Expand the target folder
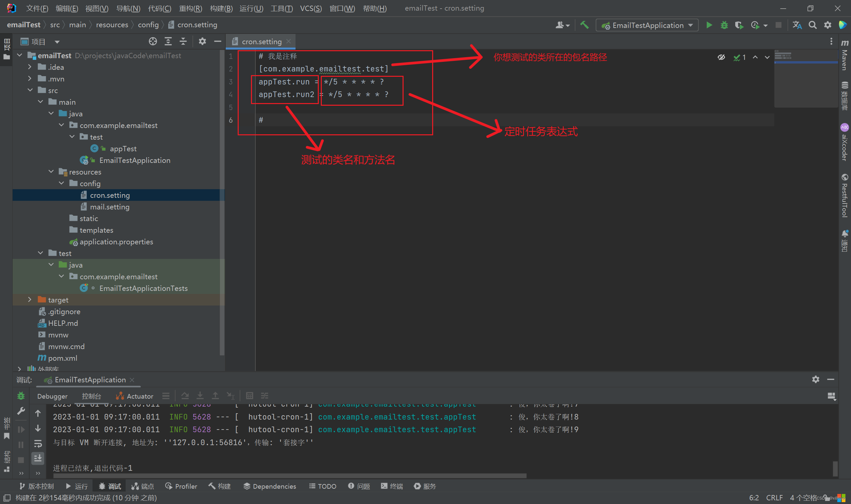 [x=30, y=300]
